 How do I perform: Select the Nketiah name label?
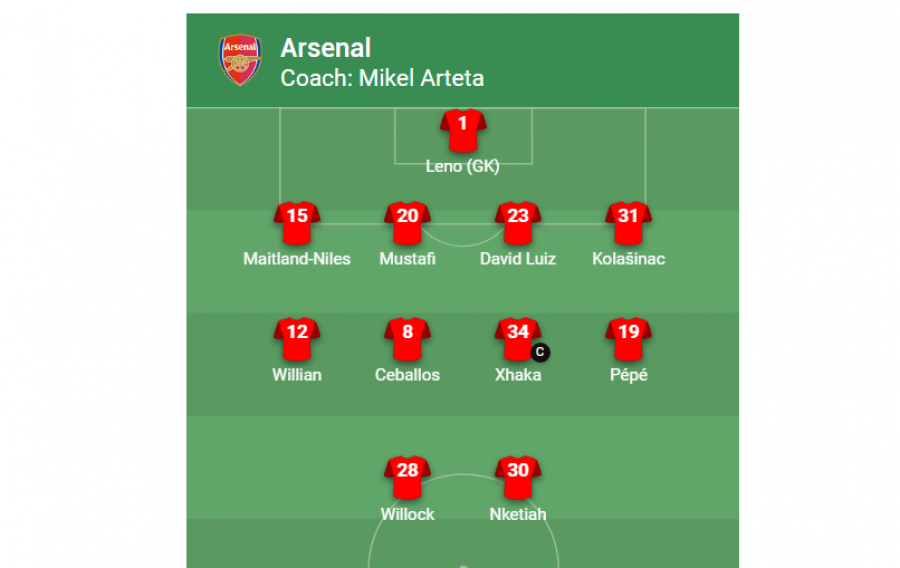tap(518, 514)
